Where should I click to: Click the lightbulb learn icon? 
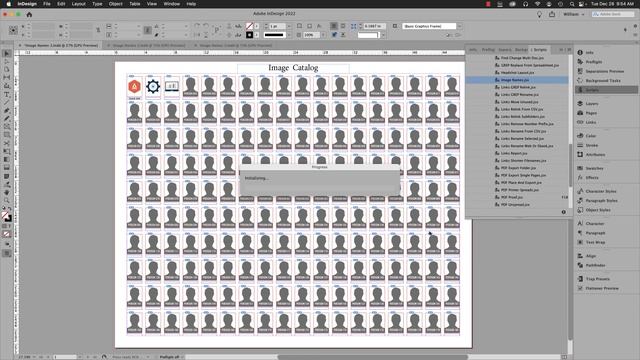tap(539, 14)
